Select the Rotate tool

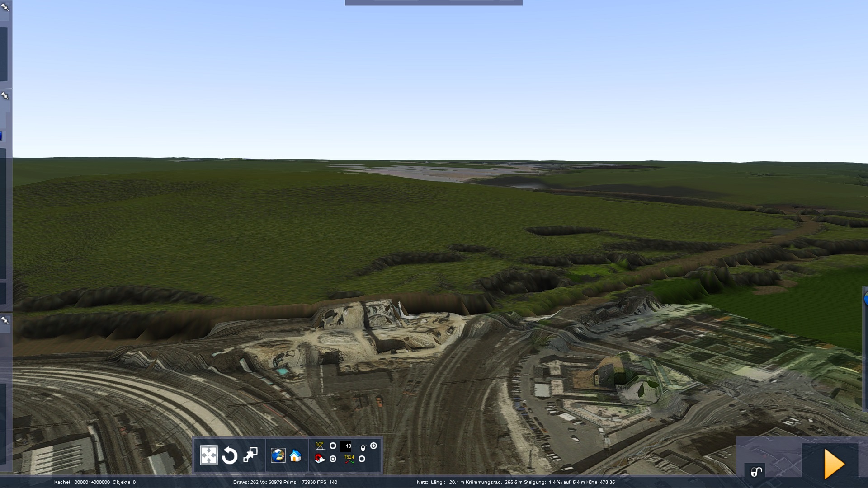(230, 455)
